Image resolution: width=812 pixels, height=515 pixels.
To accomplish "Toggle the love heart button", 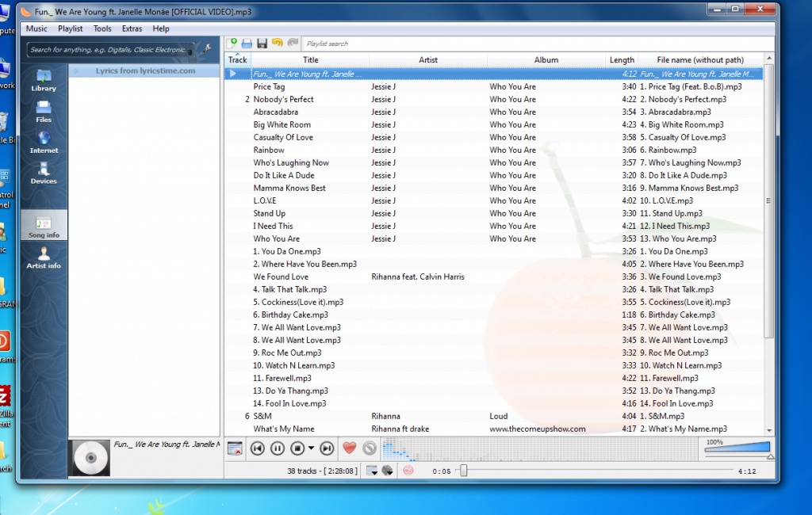I will (x=349, y=448).
